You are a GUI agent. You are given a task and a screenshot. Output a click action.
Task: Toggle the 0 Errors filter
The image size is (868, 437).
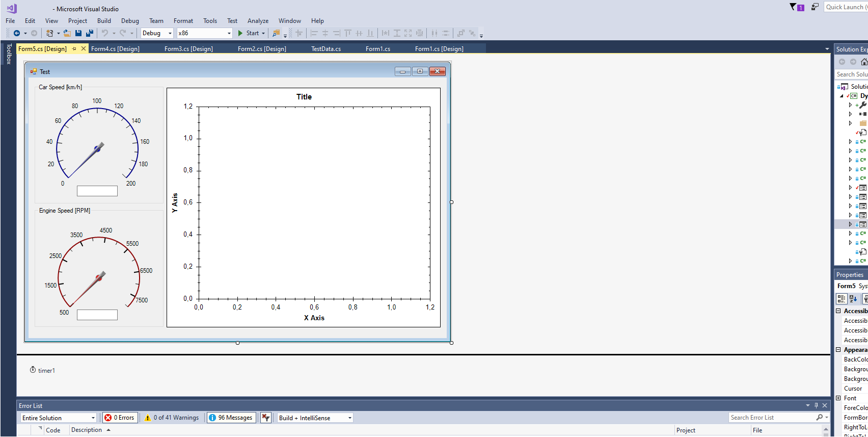(120, 418)
